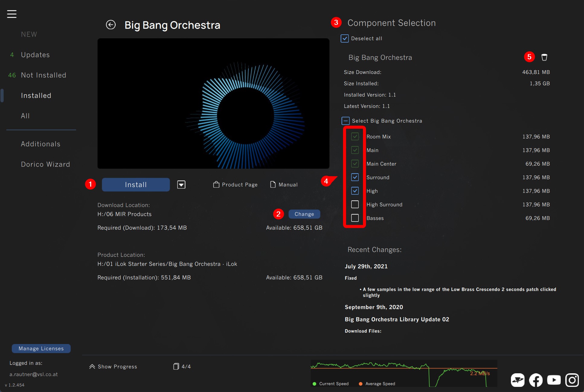Click the account email a.rautner@vsl.co.at
Image resolution: width=584 pixels, height=392 pixels.
(34, 374)
